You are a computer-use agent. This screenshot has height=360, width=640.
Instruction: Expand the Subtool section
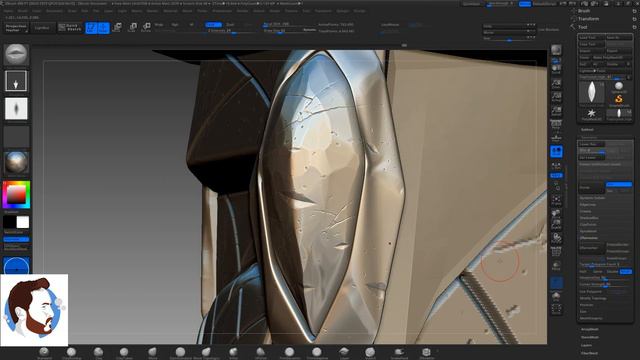tap(587, 129)
